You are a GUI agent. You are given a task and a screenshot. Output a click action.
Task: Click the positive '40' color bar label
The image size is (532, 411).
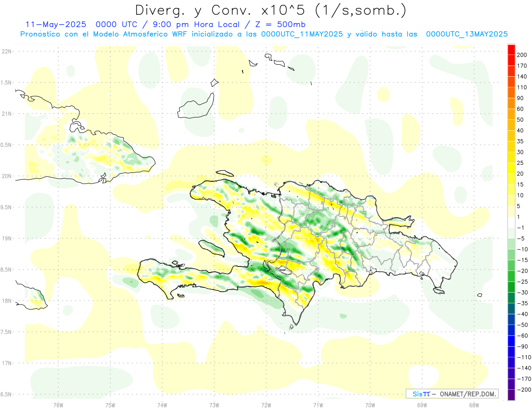(x=520, y=130)
